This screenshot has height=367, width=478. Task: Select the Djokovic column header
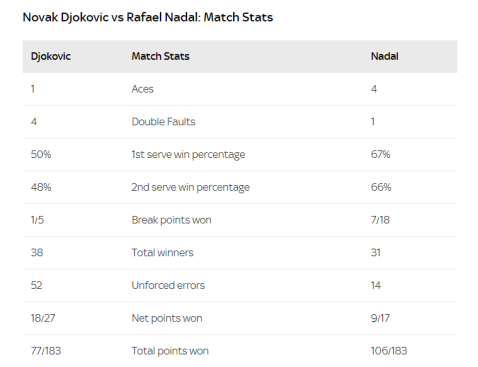click(x=51, y=56)
